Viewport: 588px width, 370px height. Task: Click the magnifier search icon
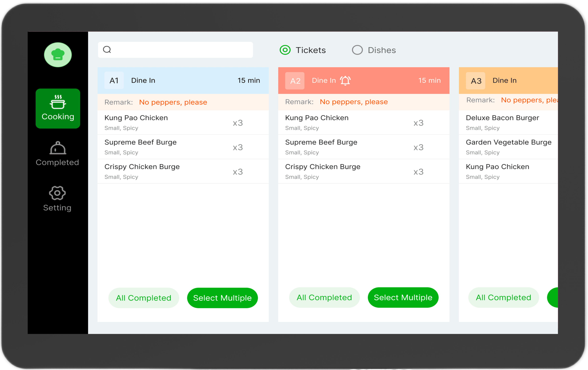click(x=107, y=50)
